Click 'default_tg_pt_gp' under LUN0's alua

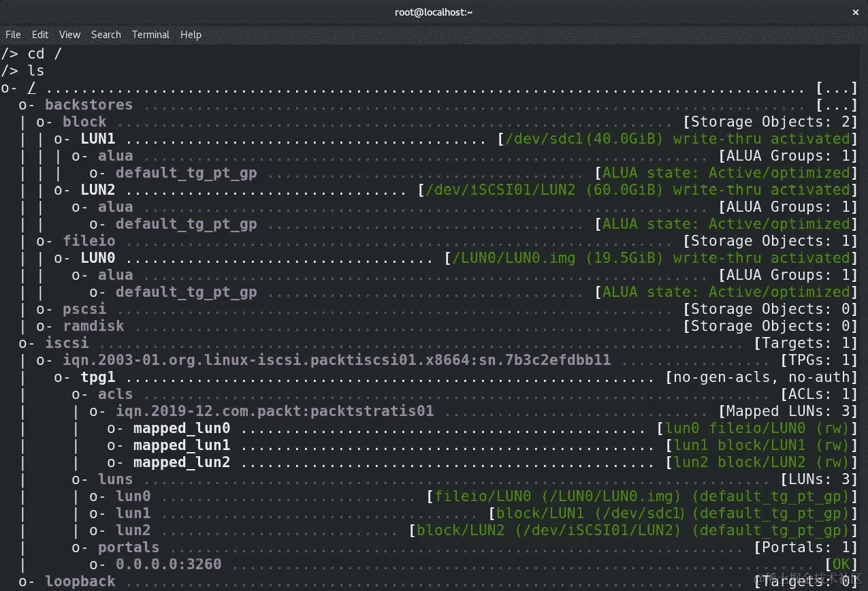[187, 292]
